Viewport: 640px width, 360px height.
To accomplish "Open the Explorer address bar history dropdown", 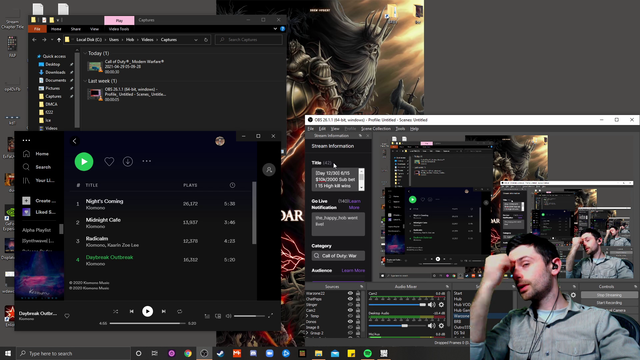I will pyautogui.click(x=196, y=40).
